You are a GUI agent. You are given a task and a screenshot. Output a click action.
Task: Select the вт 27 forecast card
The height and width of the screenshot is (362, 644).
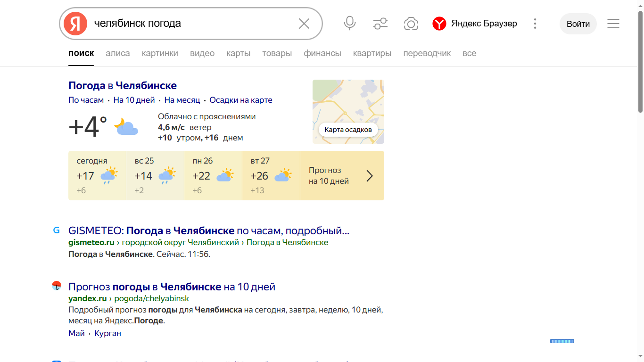click(x=271, y=175)
